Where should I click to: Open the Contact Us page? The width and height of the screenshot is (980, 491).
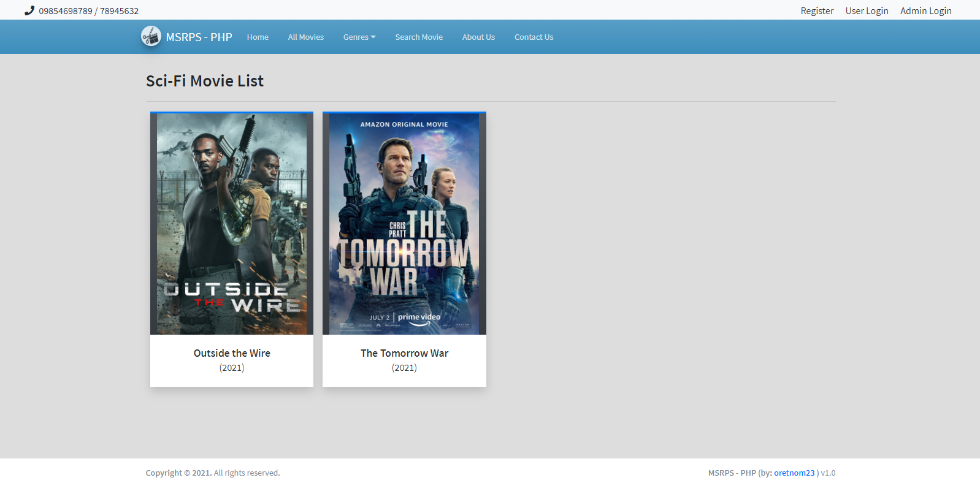point(534,37)
